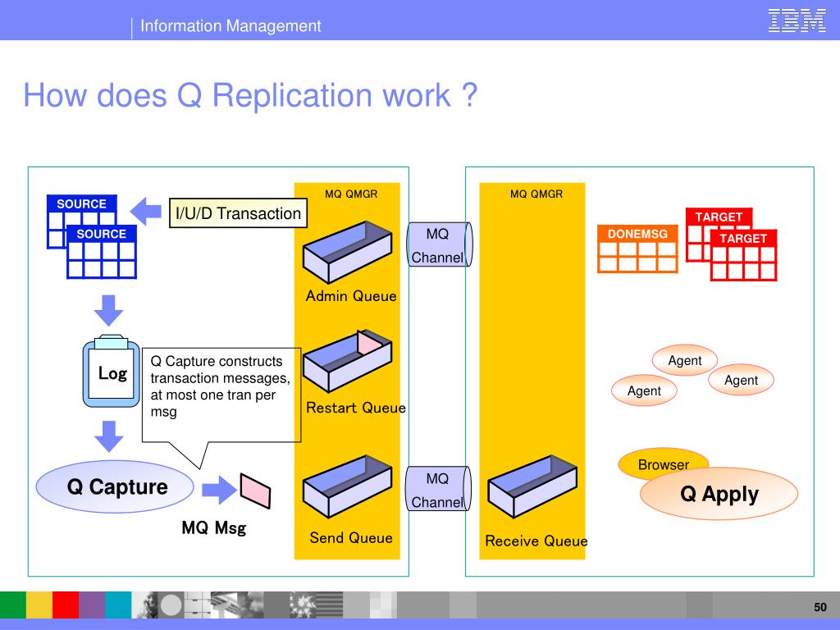
Task: Click the purple square in footer strip
Action: pyautogui.click(x=92, y=605)
